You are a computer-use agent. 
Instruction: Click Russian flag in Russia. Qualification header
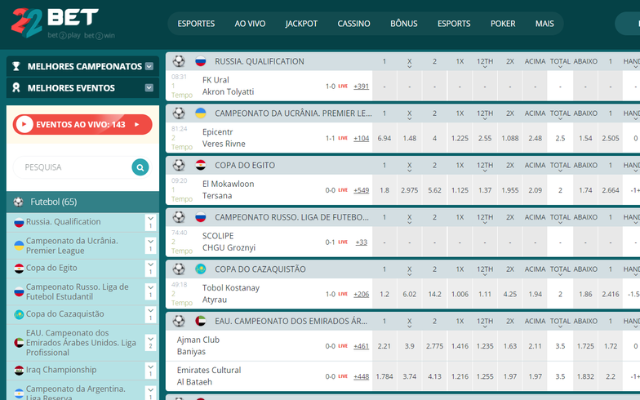tap(200, 61)
